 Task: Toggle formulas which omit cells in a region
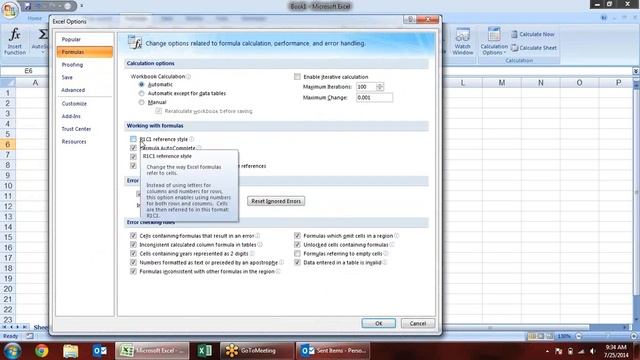point(297,236)
